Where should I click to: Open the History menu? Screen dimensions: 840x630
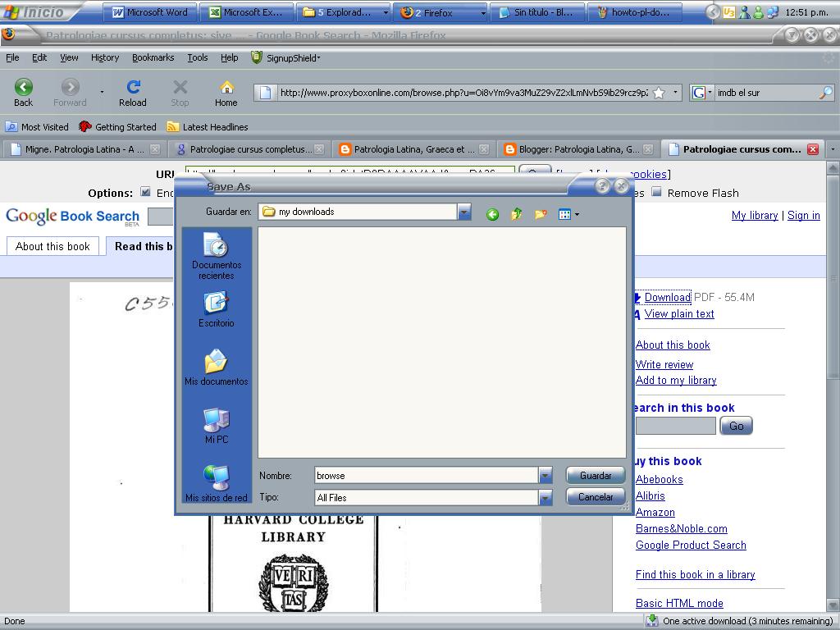tap(105, 57)
